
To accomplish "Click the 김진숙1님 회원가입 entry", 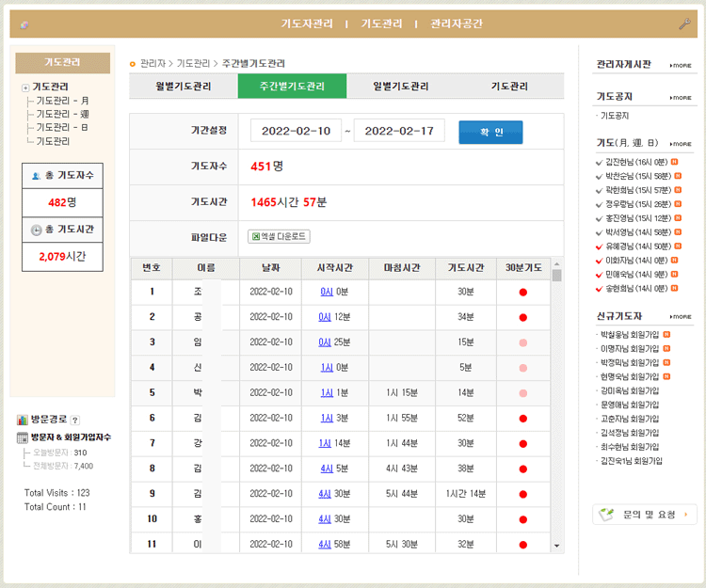I will [632, 461].
